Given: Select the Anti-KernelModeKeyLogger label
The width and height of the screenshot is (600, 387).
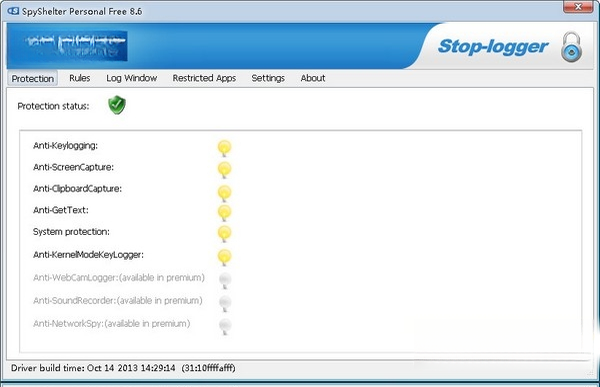Looking at the screenshot, I should (x=88, y=255).
